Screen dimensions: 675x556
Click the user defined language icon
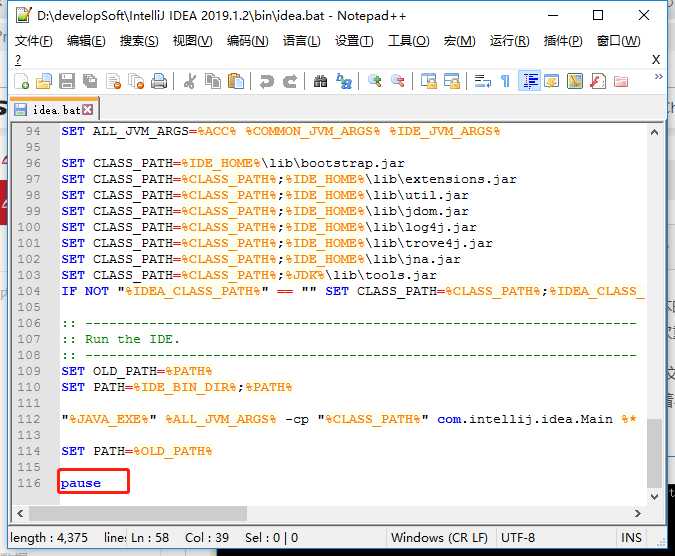click(551, 81)
